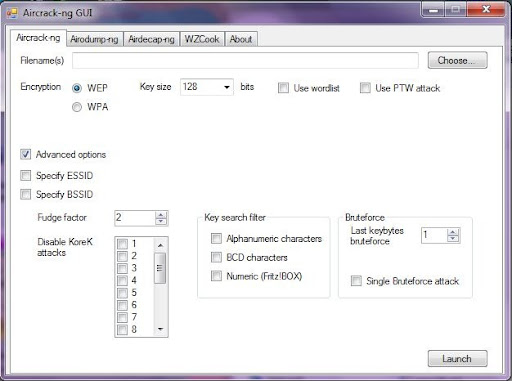The height and width of the screenshot is (381, 512).
Task: Check Numeric (Fritz!BOX) filter
Action: [x=216, y=276]
